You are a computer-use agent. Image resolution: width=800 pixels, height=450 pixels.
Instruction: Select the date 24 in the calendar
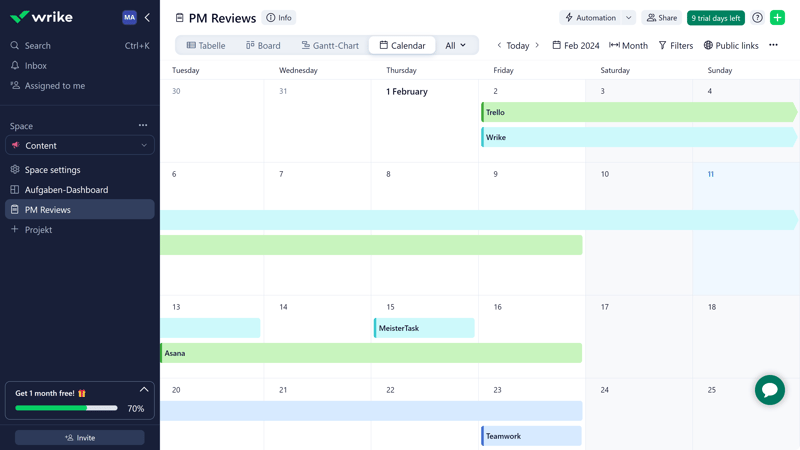click(x=605, y=390)
